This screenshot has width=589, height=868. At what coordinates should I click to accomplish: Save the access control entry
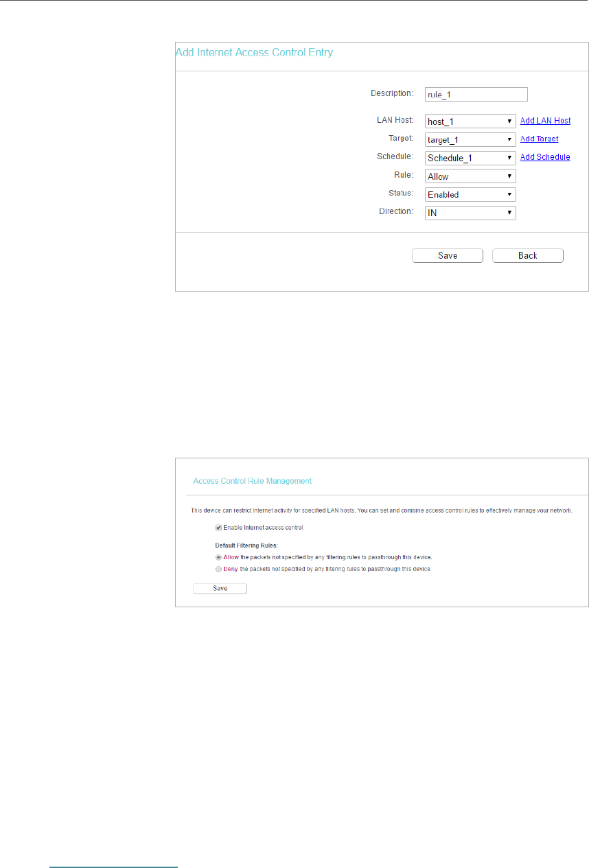[448, 256]
